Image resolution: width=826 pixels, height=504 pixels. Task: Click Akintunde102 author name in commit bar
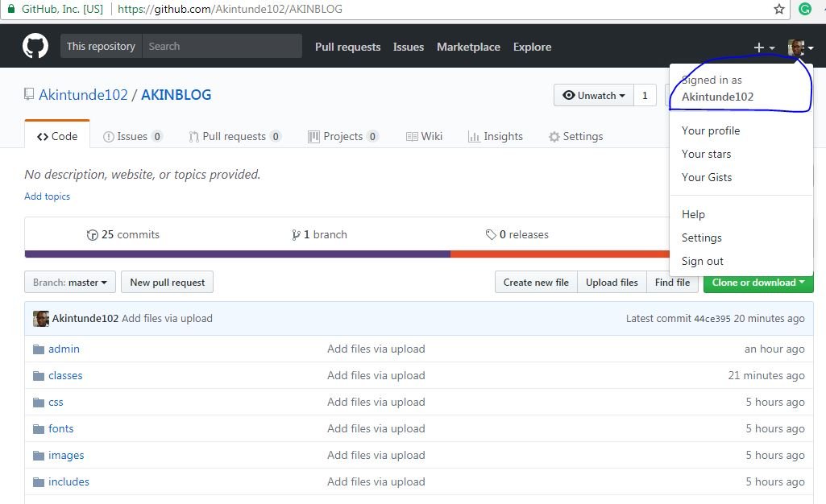(85, 318)
